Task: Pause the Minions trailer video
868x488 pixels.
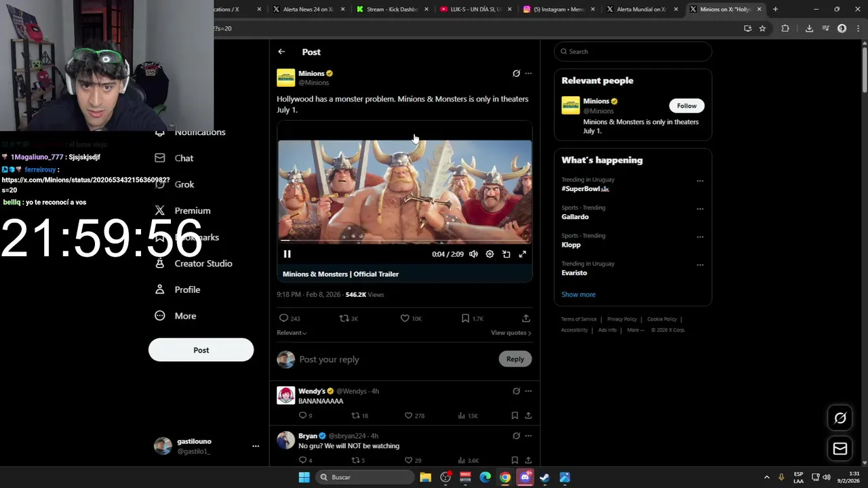Action: click(287, 254)
